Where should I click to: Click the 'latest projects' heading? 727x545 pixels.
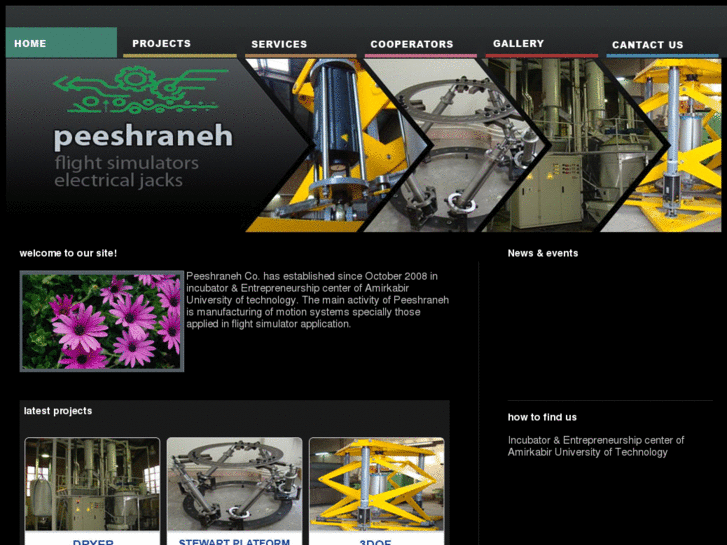pos(58,411)
